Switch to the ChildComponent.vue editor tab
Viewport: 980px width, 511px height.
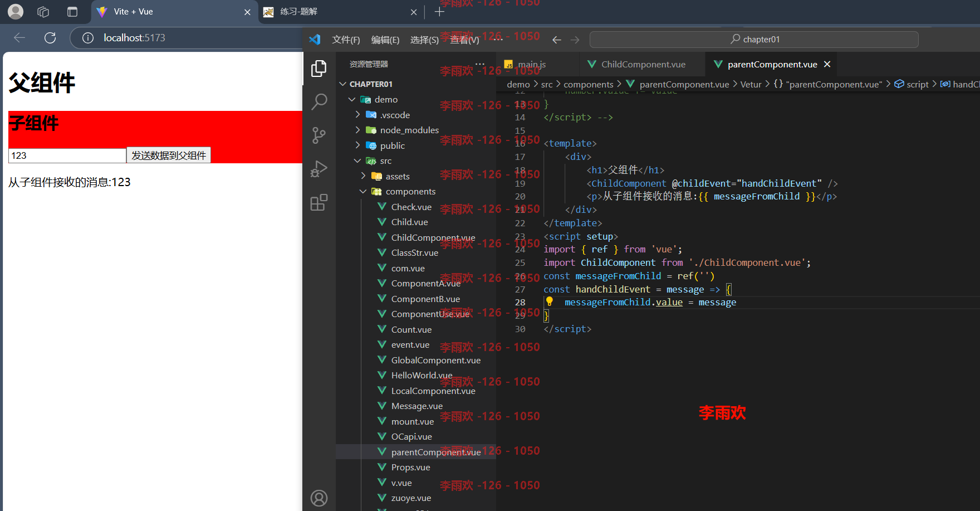coord(642,64)
